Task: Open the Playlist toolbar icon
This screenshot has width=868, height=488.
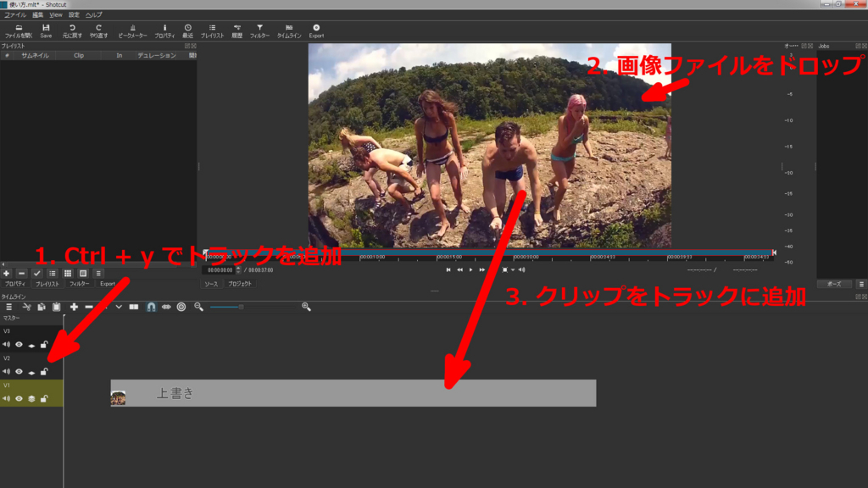Action: tap(212, 31)
